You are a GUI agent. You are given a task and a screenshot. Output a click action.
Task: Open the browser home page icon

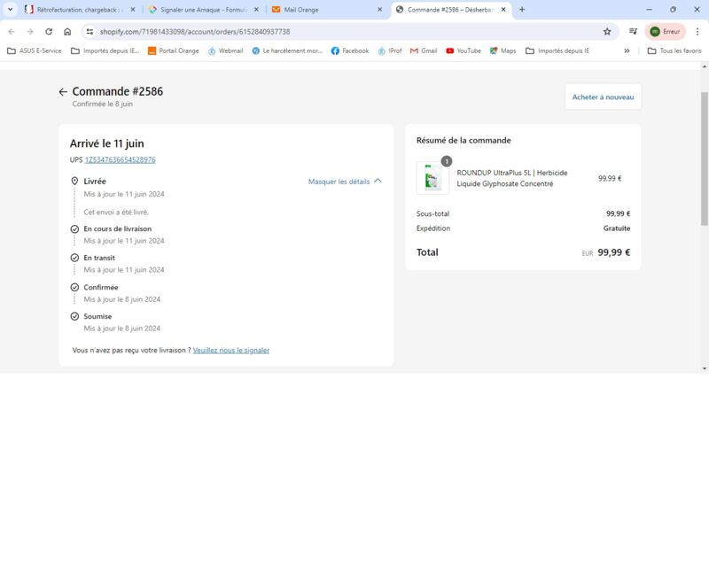(67, 32)
